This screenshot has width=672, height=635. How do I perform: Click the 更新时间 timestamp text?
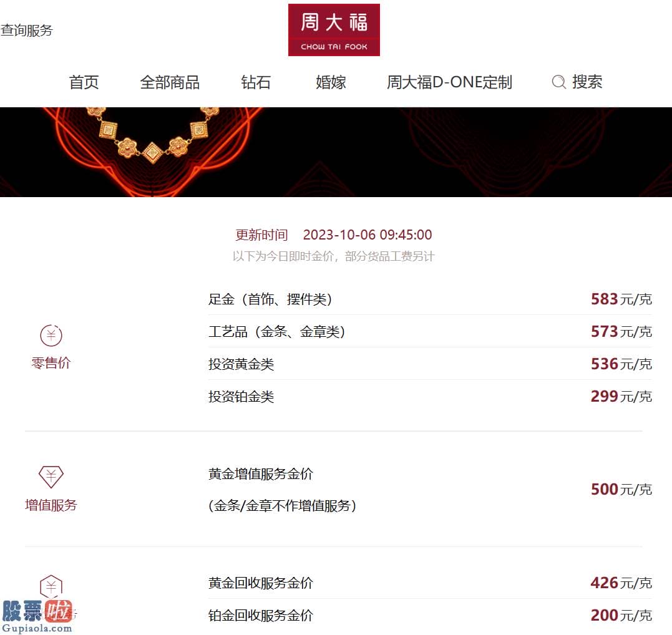pyautogui.click(x=333, y=235)
